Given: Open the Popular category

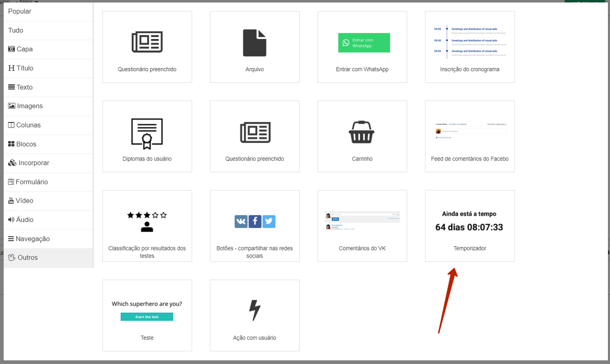Looking at the screenshot, I should pyautogui.click(x=20, y=11).
